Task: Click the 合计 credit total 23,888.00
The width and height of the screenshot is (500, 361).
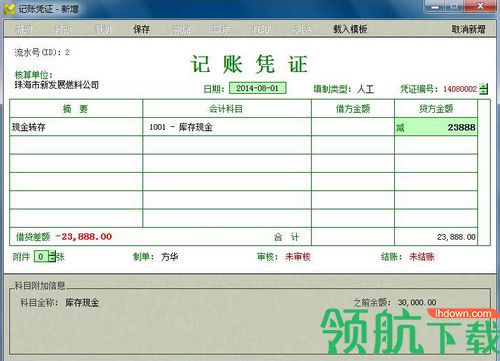Action: coord(456,237)
